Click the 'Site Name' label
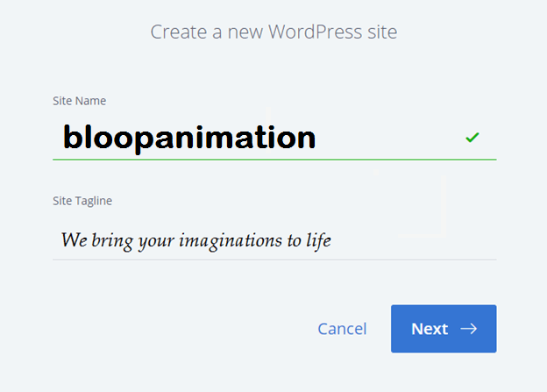Image resolution: width=547 pixels, height=392 pixels. pyautogui.click(x=79, y=101)
